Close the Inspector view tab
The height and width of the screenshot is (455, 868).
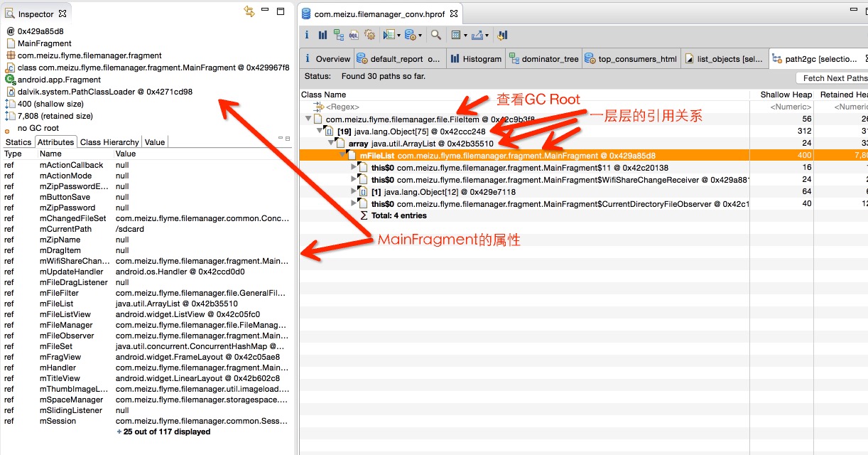coord(63,14)
